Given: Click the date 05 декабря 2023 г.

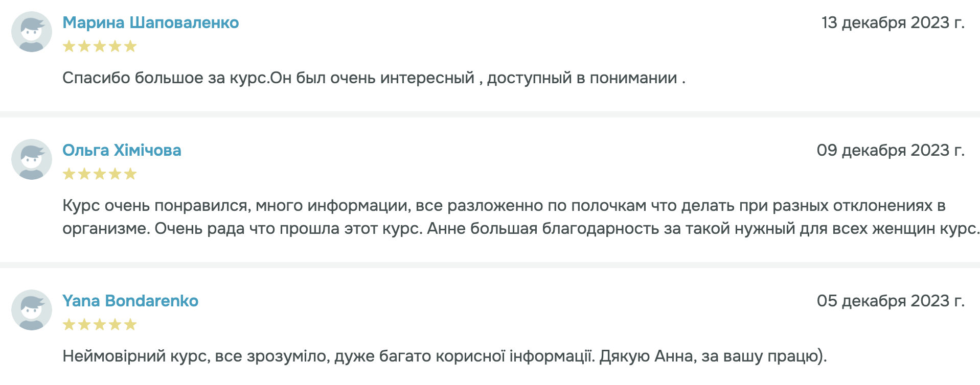Looking at the screenshot, I should 890,301.
